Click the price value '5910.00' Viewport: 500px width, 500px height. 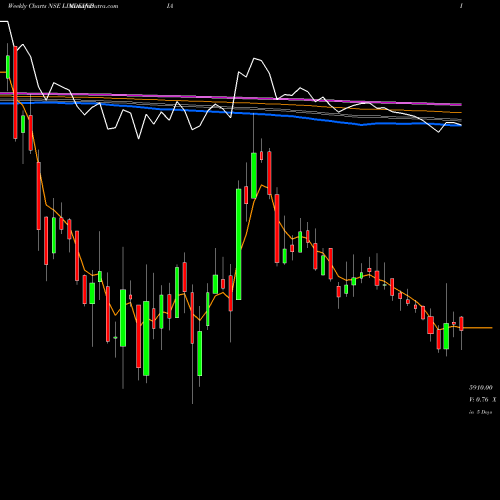[x=480, y=388]
